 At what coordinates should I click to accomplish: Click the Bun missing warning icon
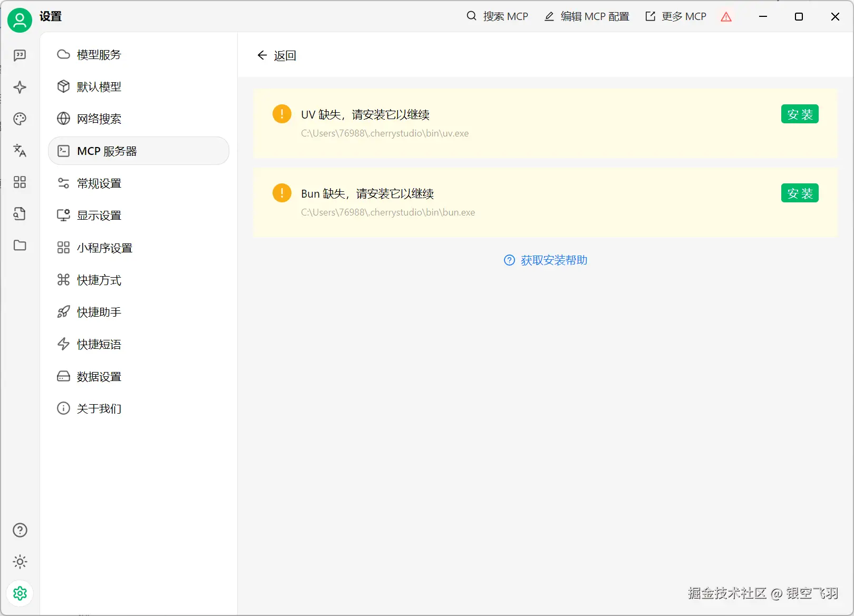pyautogui.click(x=282, y=193)
